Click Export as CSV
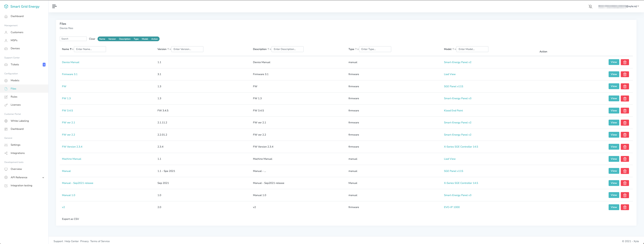 coord(70,219)
